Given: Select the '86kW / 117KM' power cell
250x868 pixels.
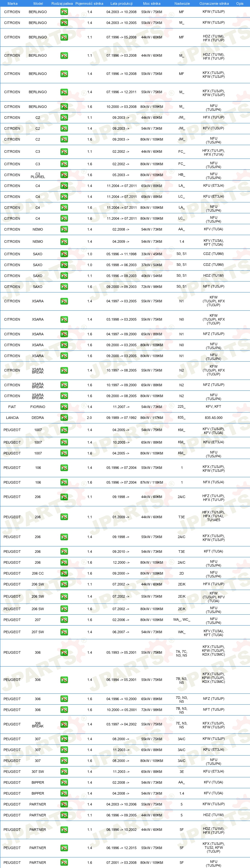Looking at the screenshot, I should (152, 417).
